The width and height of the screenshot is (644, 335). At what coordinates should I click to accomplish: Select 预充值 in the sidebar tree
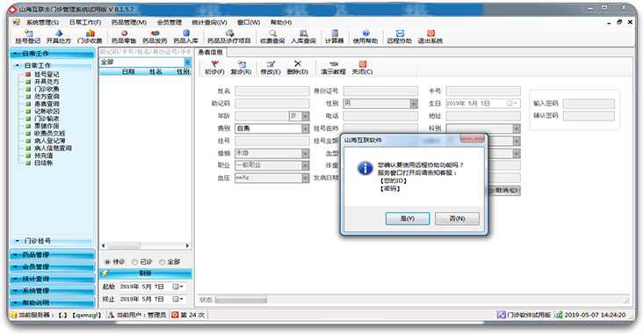(x=44, y=156)
